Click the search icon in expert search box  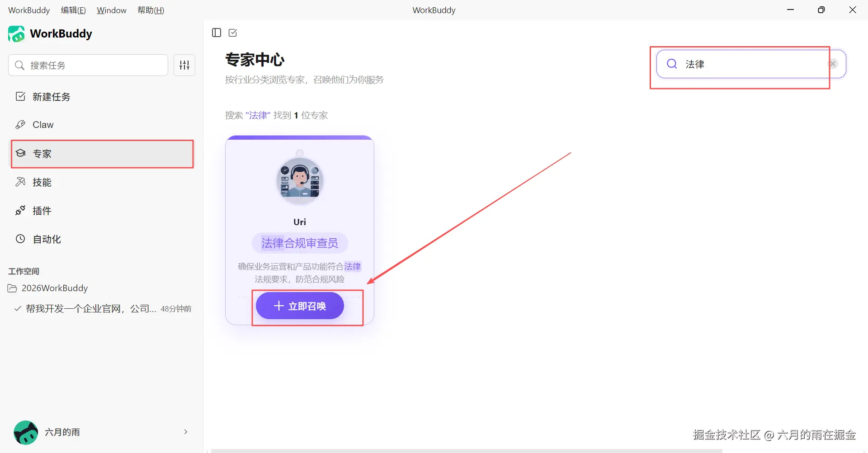[x=672, y=64]
